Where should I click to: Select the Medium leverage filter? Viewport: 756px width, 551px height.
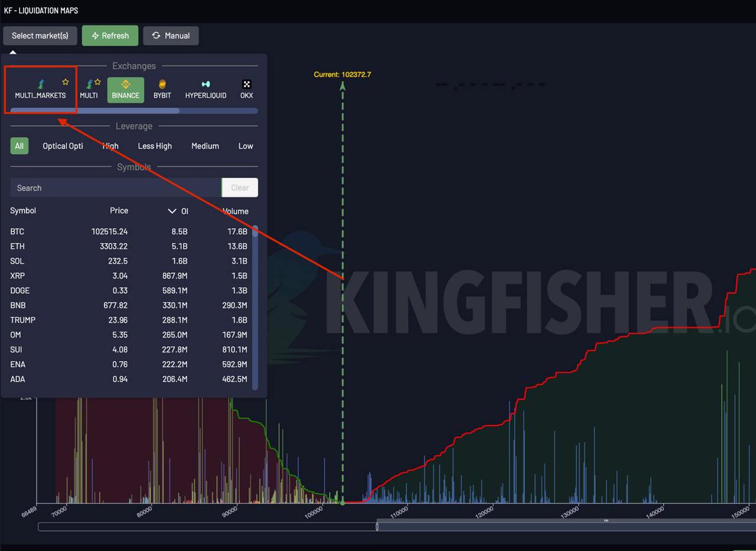[x=205, y=146]
